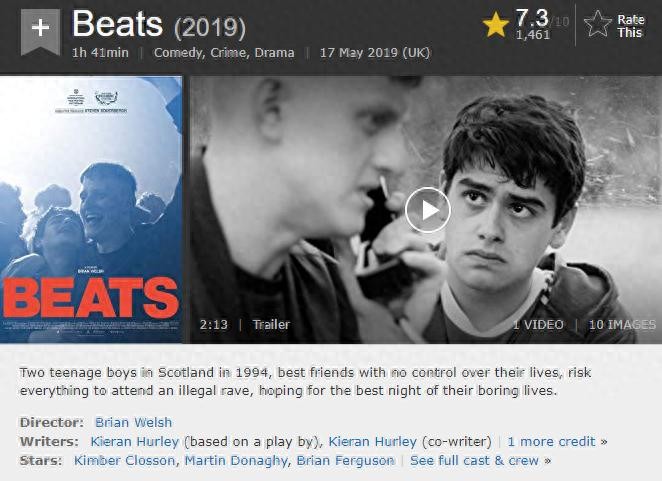Expand See full cast & crew
The width and height of the screenshot is (662, 481).
(475, 460)
